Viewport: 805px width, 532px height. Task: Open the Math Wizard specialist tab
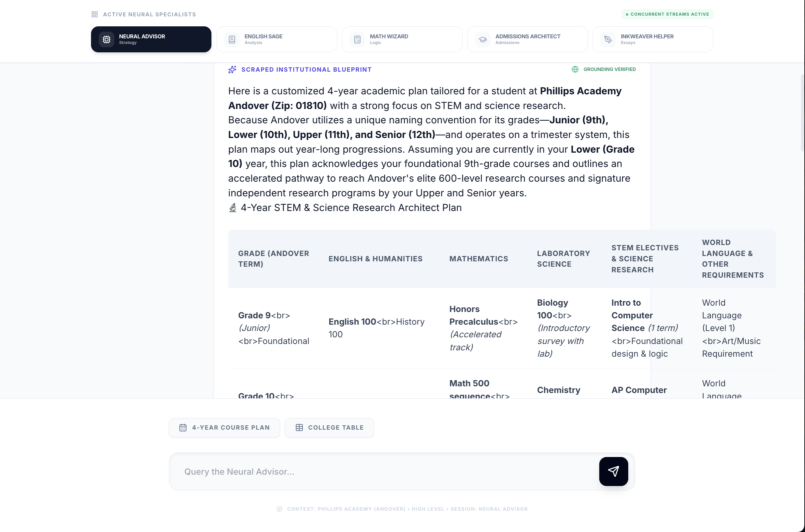(x=402, y=39)
